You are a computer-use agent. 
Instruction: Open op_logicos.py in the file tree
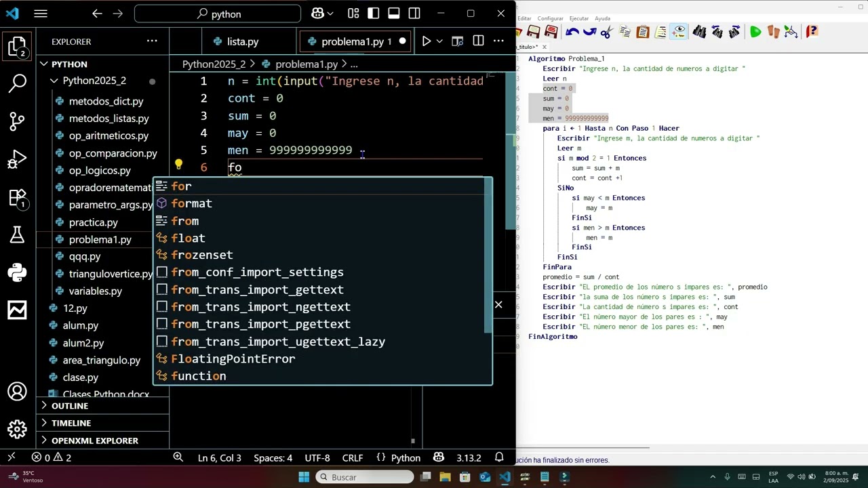(x=99, y=171)
